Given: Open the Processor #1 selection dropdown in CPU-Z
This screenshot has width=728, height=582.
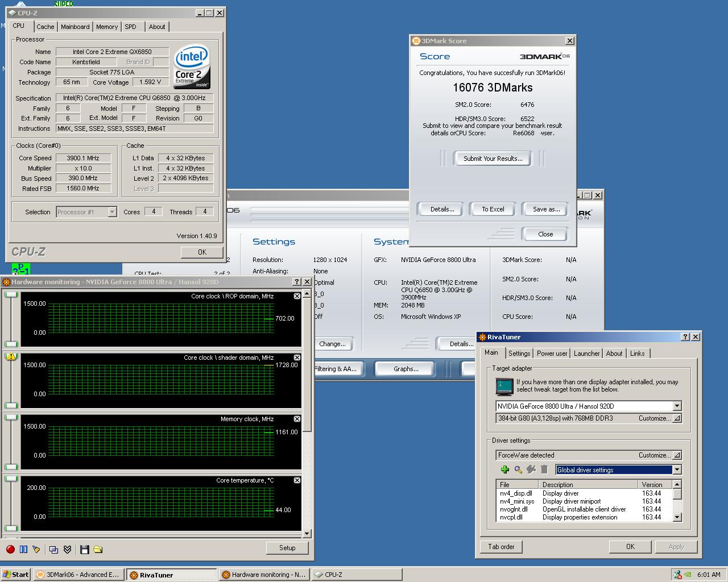Looking at the screenshot, I should (112, 212).
